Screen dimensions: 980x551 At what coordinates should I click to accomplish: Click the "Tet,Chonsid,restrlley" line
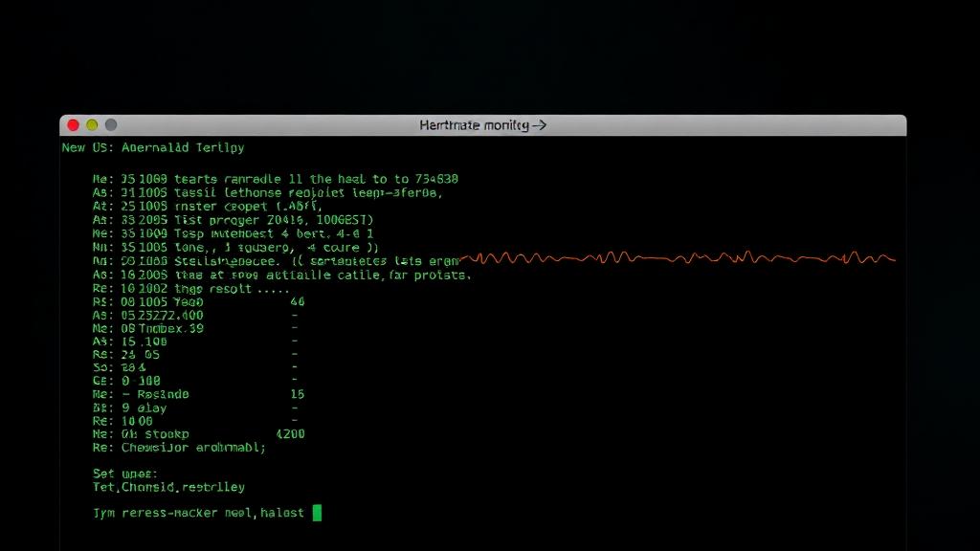pyautogui.click(x=168, y=487)
